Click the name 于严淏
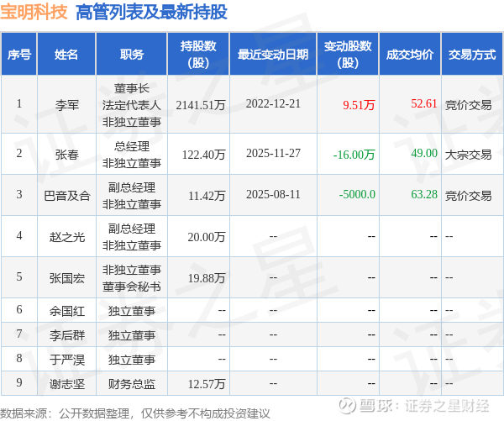Viewport: 504px width, 421px height. [67, 360]
